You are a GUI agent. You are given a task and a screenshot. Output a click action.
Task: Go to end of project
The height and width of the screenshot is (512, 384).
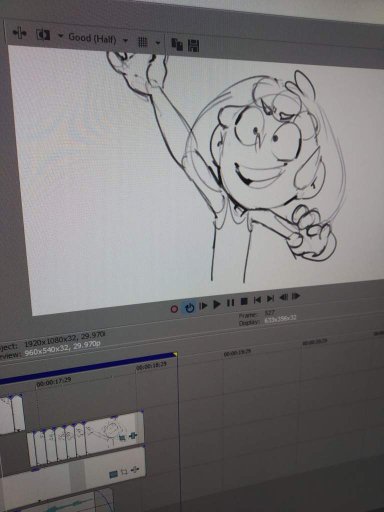(270, 299)
